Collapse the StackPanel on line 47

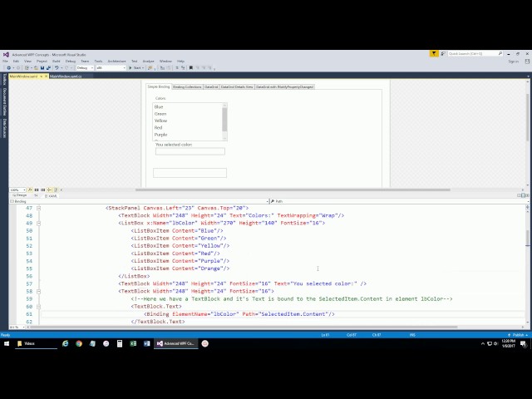click(39, 208)
